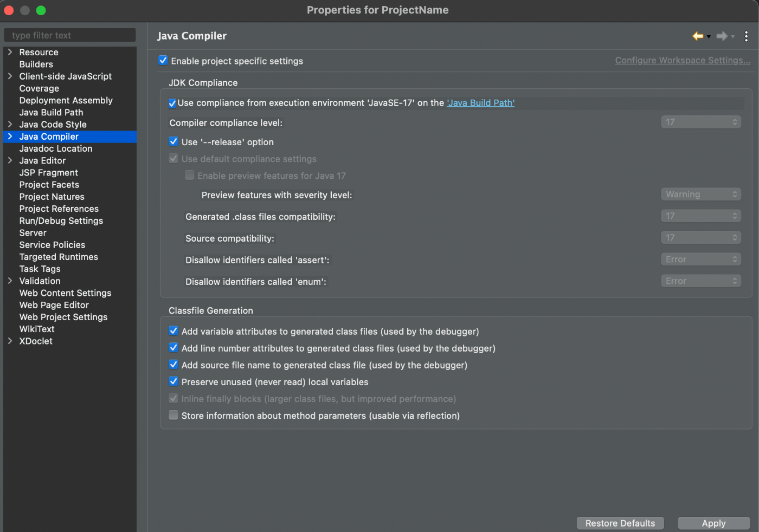Select Task Tags in the tree
This screenshot has height=532, width=759.
(x=40, y=269)
